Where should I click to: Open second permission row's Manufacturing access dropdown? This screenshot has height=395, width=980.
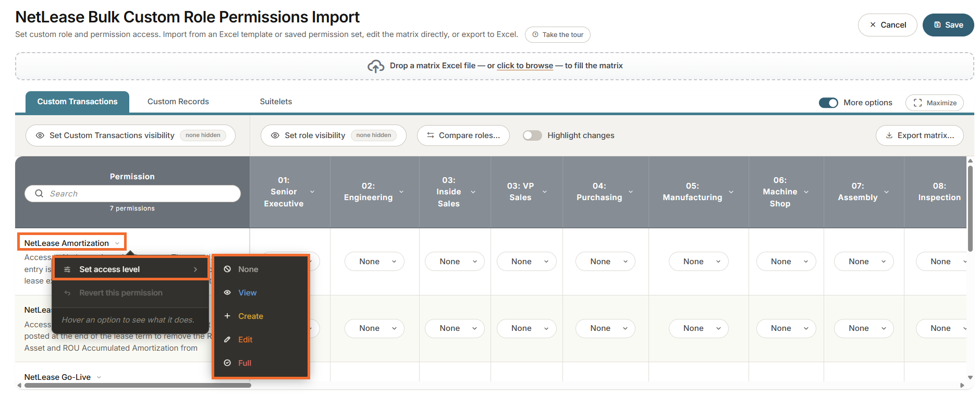[x=699, y=328]
